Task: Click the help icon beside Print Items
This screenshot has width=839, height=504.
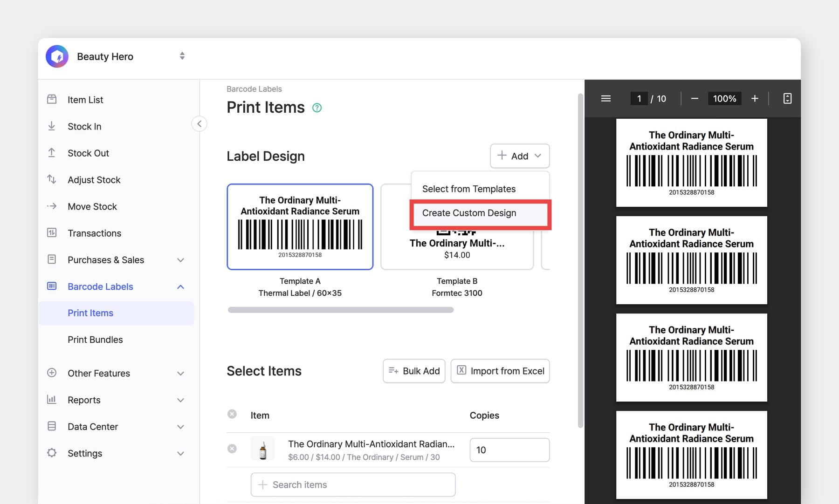Action: click(317, 108)
